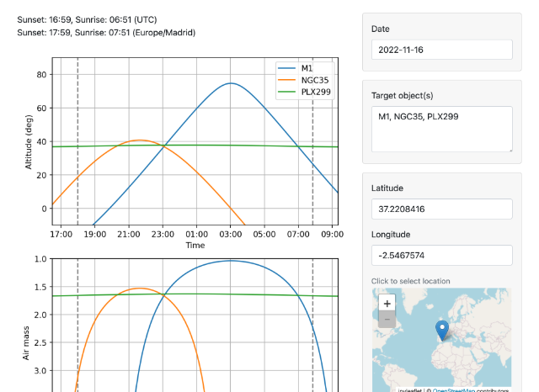This screenshot has height=392, width=539.
Task: Click the blue location marker pin
Action: coord(441,331)
